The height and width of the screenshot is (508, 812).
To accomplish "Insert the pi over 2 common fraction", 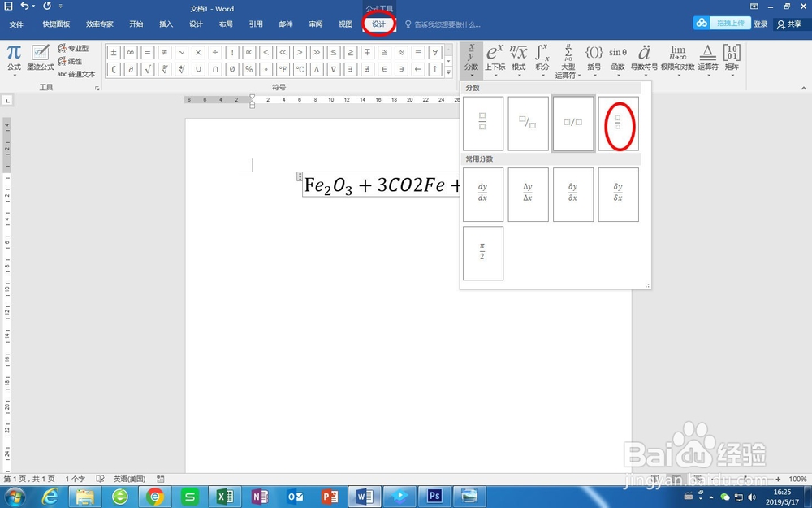I will point(482,253).
